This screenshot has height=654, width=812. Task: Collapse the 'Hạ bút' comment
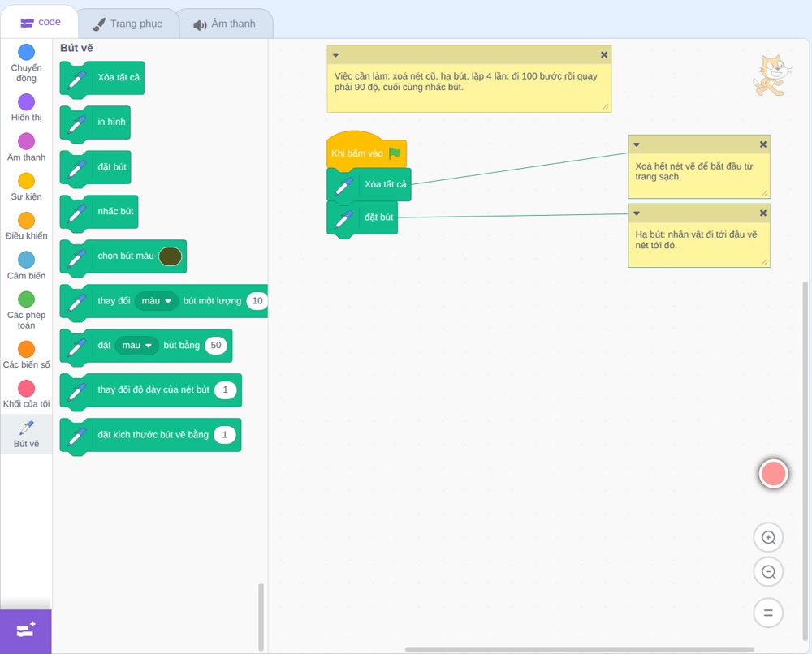tap(637, 213)
